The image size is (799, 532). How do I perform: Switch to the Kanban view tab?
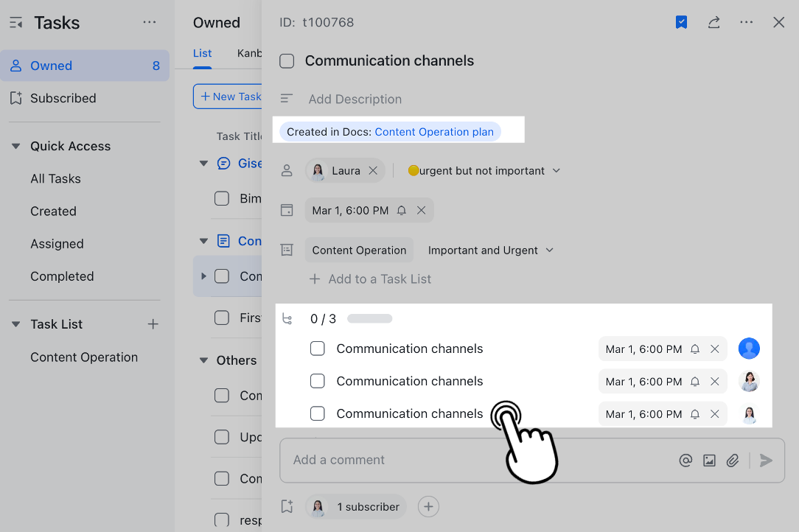(x=250, y=53)
